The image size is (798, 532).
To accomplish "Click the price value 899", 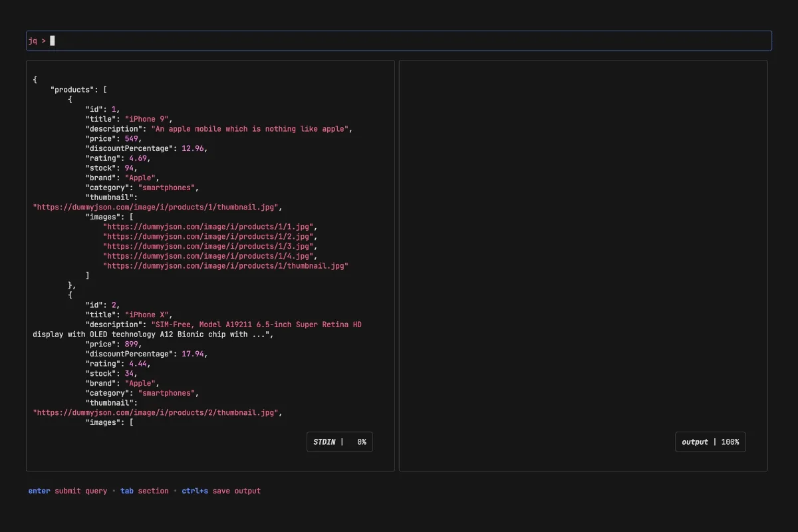I will (x=131, y=344).
